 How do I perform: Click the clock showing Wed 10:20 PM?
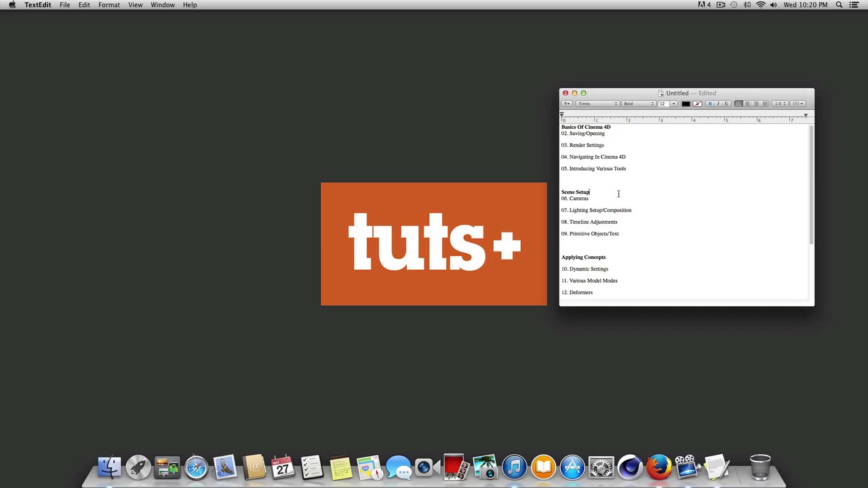tap(806, 5)
